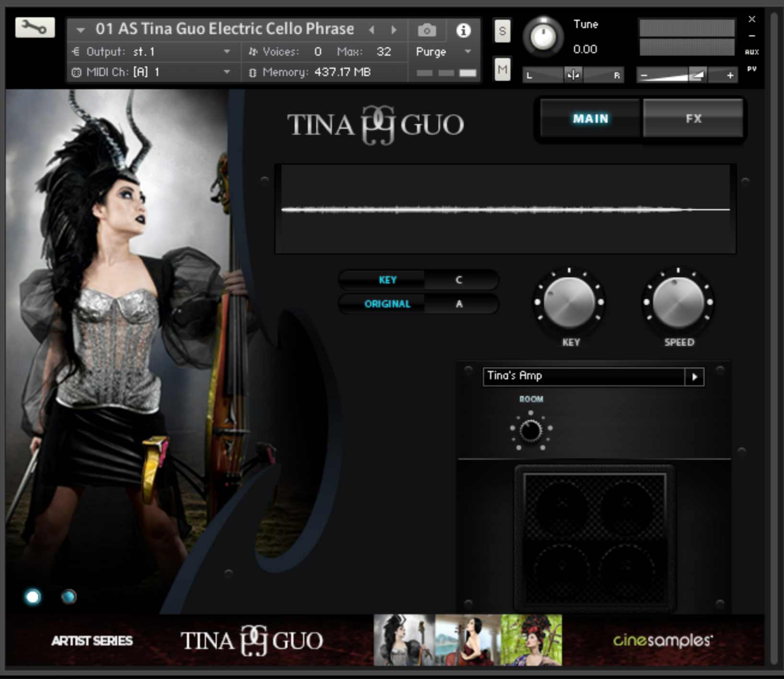This screenshot has width=784, height=679.
Task: Click the cinesamples logo
Action: (663, 640)
